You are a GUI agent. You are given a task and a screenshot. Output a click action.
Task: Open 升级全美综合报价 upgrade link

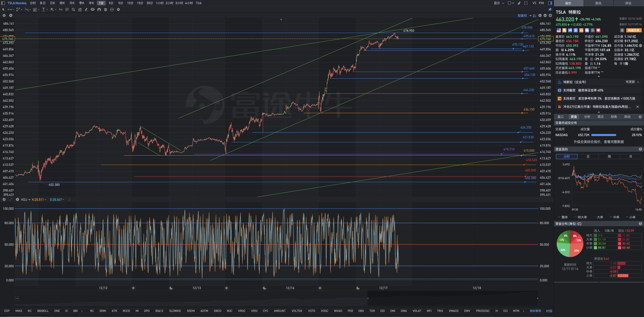(x=599, y=142)
